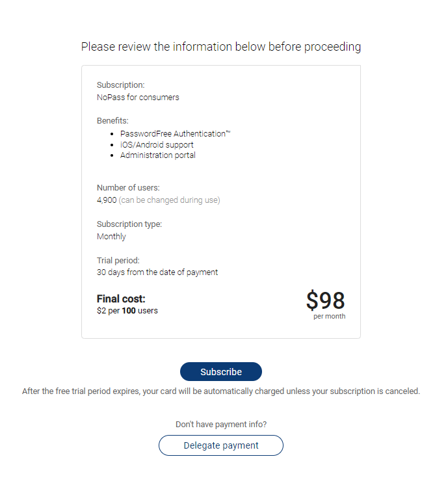
Task: Click the Final cost label
Action: coord(121,299)
